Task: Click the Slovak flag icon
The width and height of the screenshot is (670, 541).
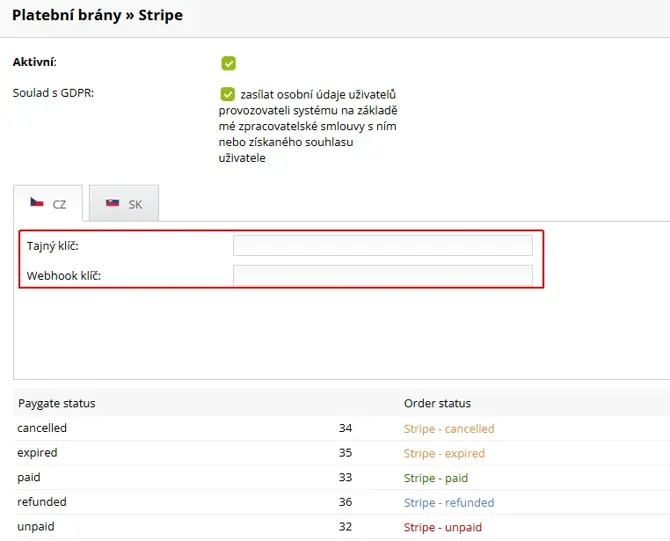Action: pos(112,203)
